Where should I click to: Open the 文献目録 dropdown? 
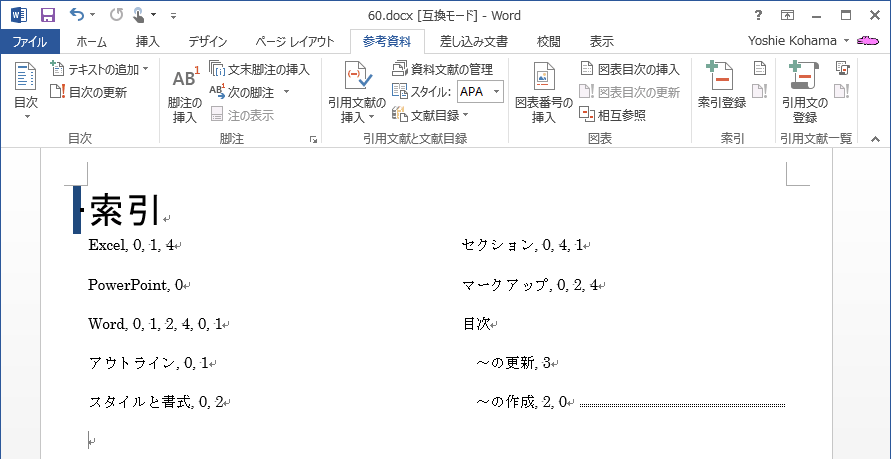coord(431,115)
